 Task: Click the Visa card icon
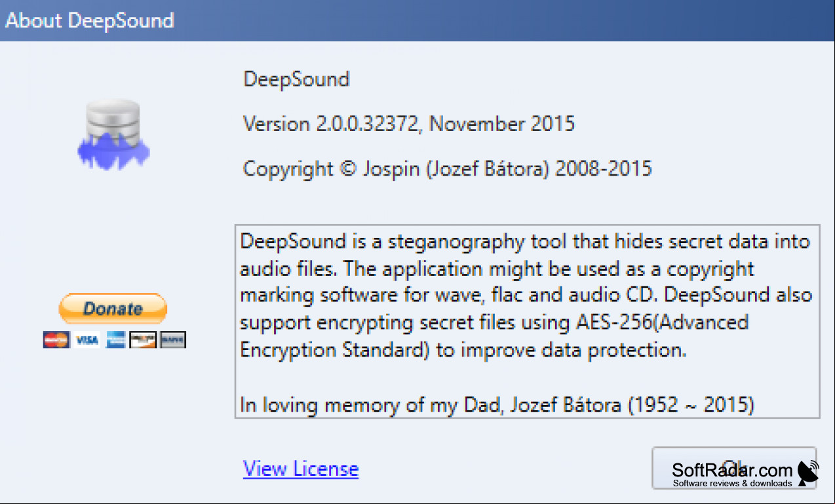click(86, 339)
